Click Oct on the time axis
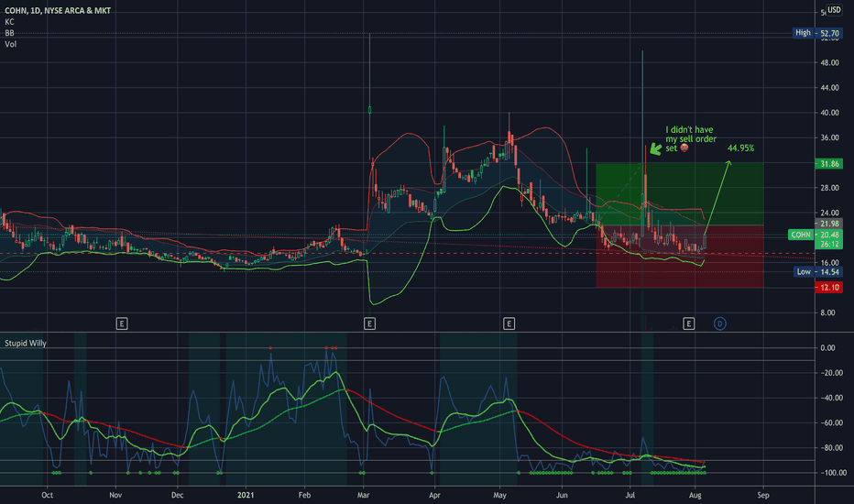Image resolution: width=854 pixels, height=504 pixels. (47, 495)
